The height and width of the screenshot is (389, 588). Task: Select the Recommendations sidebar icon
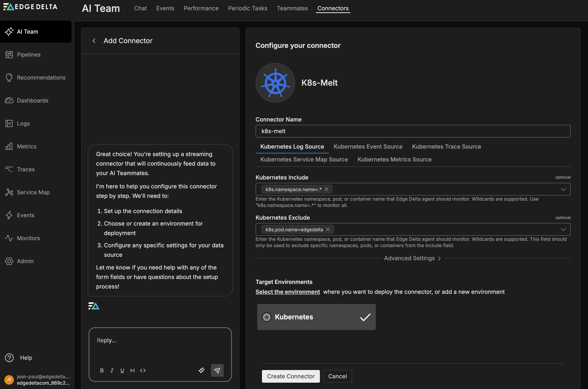(9, 77)
